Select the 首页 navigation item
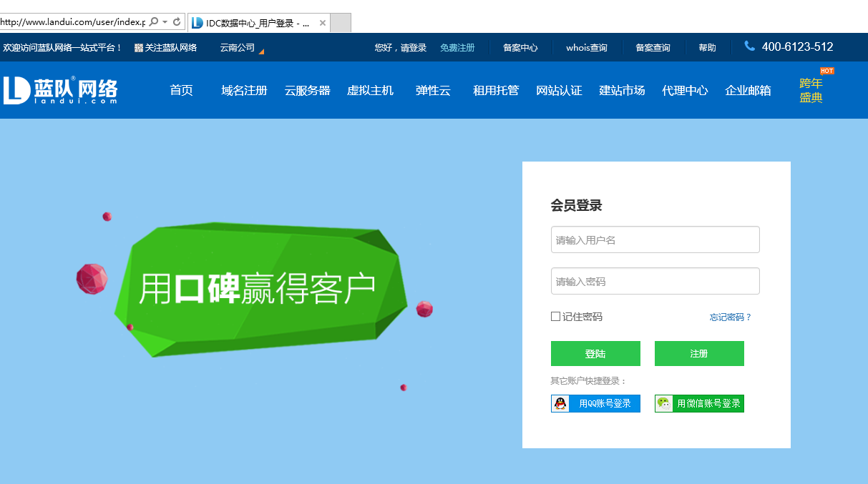The height and width of the screenshot is (484, 868). click(181, 90)
